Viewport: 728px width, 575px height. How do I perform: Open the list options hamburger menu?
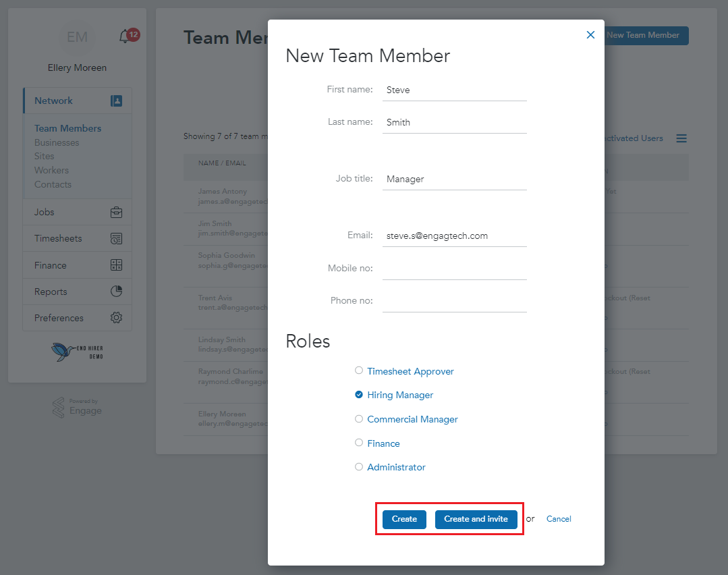point(681,138)
